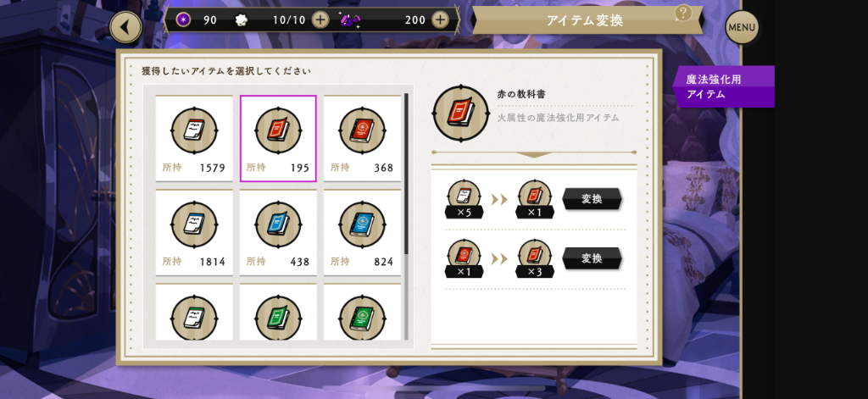The width and height of the screenshot is (868, 399).
Task: Select the red textbook item with 195
Action: [278, 138]
